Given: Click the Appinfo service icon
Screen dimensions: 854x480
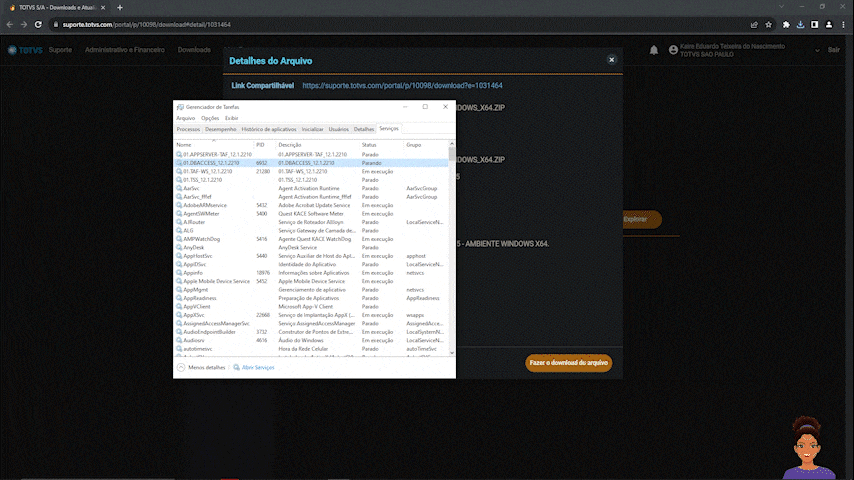Looking at the screenshot, I should tap(179, 273).
